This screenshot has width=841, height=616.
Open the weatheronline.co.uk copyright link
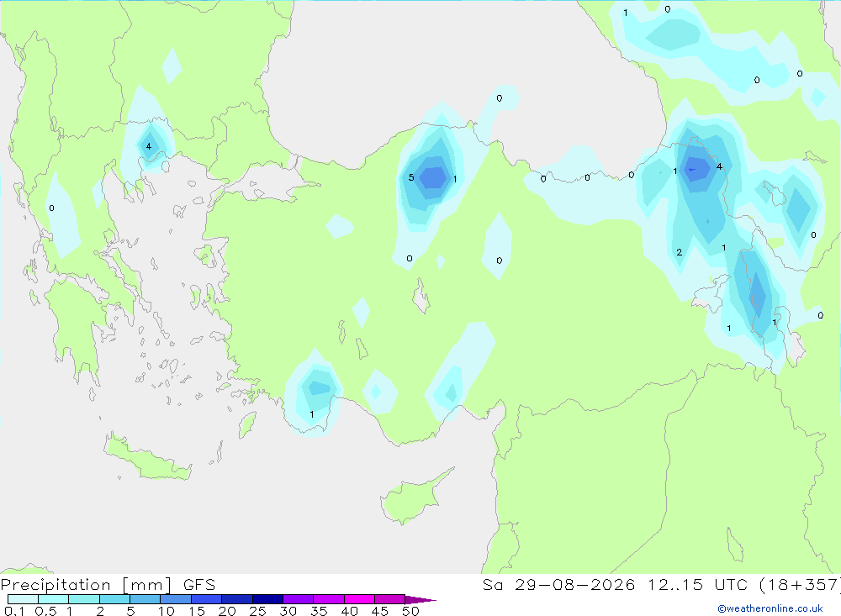coord(770,608)
